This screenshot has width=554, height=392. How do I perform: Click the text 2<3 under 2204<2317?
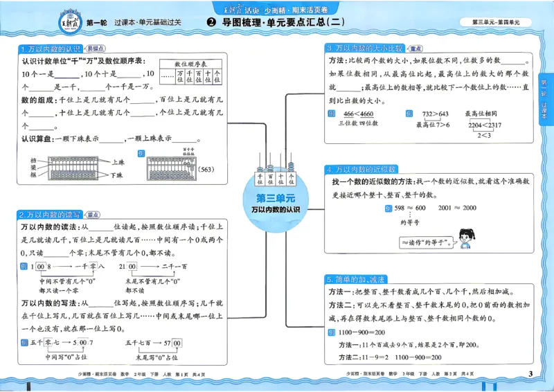pos(484,135)
